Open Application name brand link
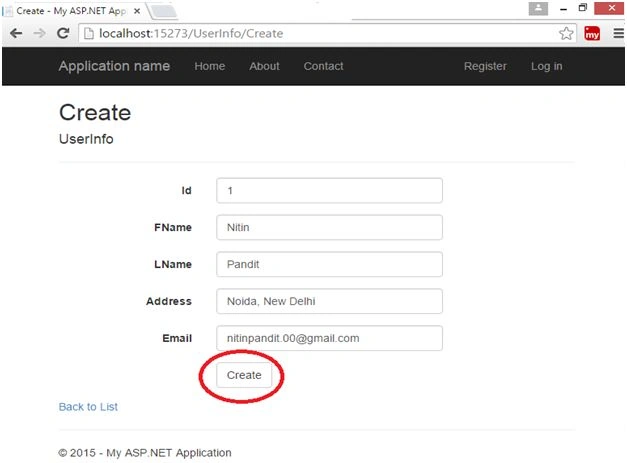627x463 pixels. point(114,66)
